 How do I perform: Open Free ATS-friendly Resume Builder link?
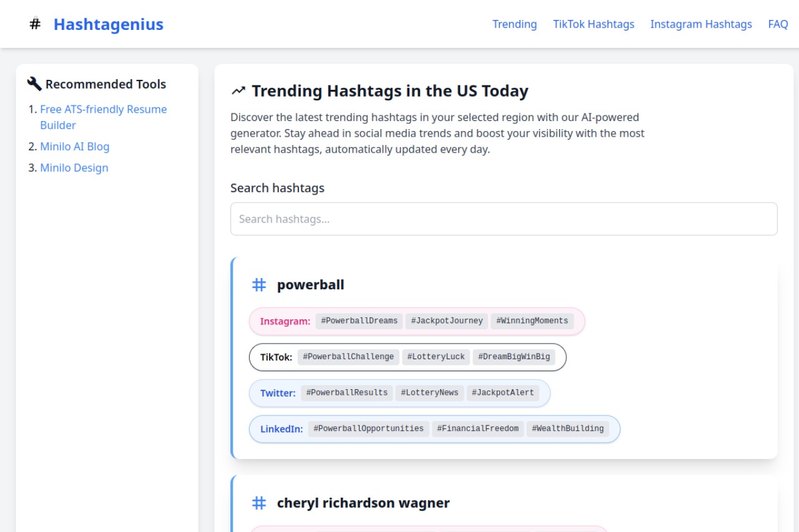tap(104, 117)
